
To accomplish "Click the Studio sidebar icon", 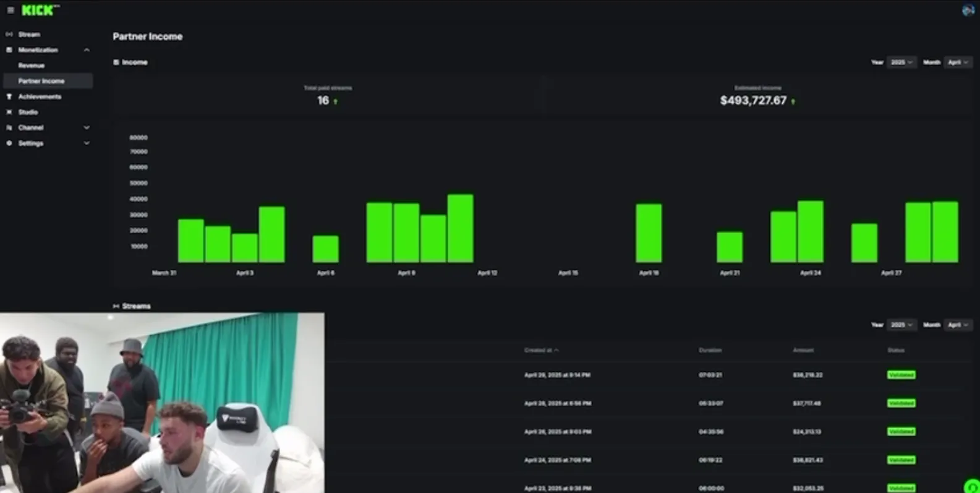I will (x=9, y=112).
